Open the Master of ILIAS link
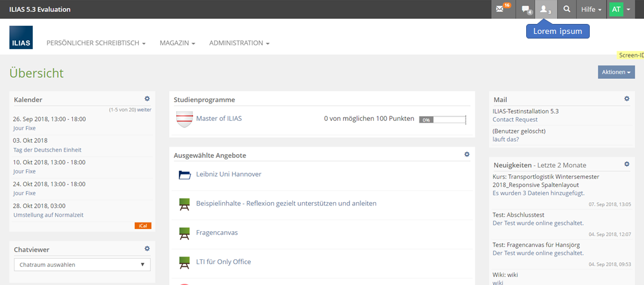644x285 pixels. click(x=219, y=119)
